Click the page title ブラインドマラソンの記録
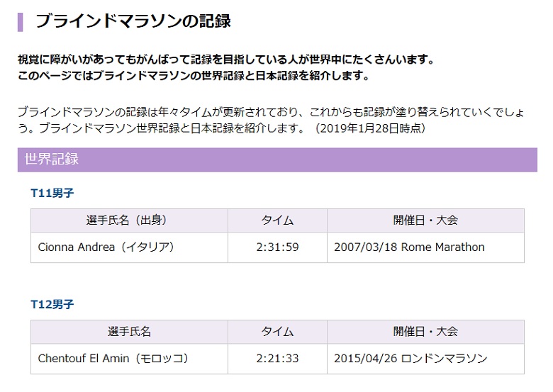The height and width of the screenshot is (392, 553). [133, 21]
